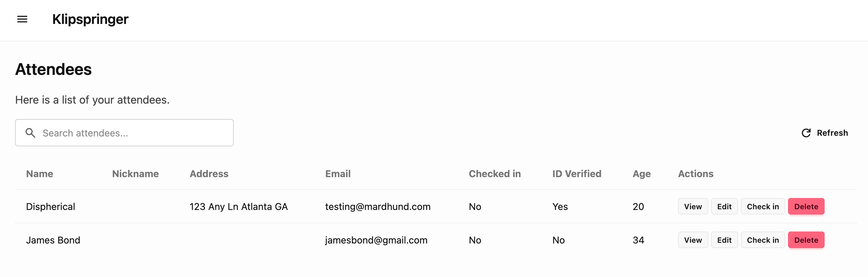Delete the James Bond attendee
Viewport: 868px width, 277px height.
(x=806, y=240)
